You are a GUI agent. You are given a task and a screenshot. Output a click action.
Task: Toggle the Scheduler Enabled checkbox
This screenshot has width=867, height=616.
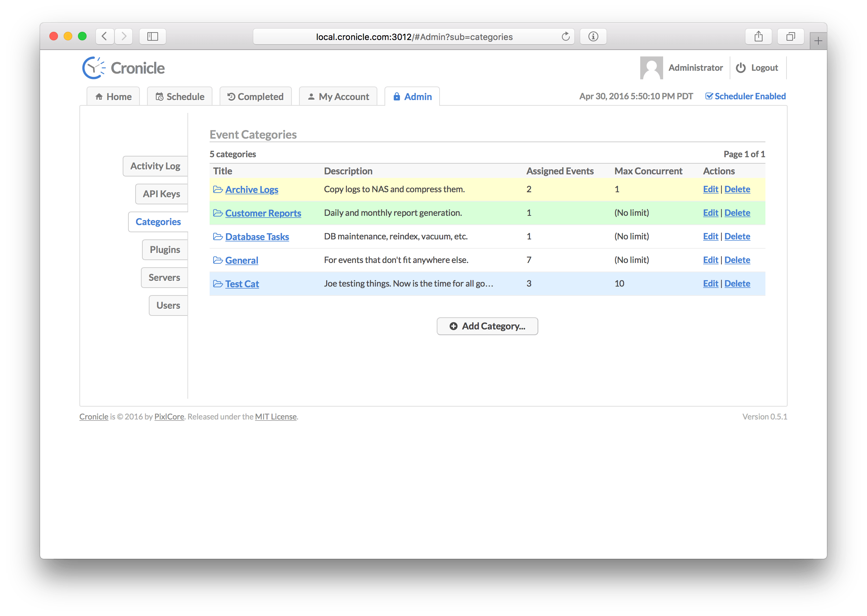point(709,96)
